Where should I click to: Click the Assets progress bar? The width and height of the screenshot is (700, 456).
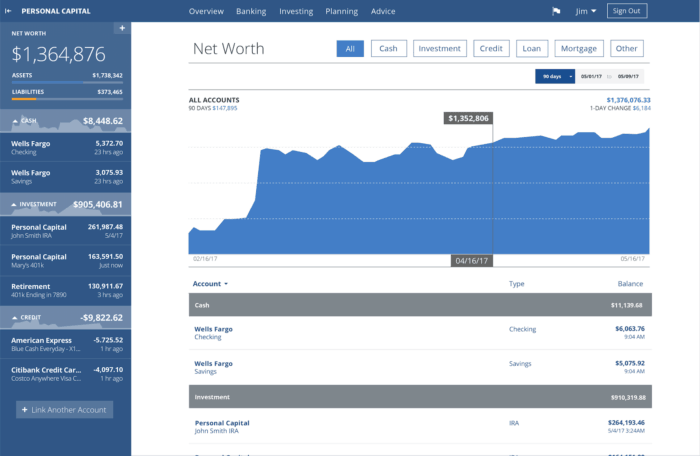point(67,83)
